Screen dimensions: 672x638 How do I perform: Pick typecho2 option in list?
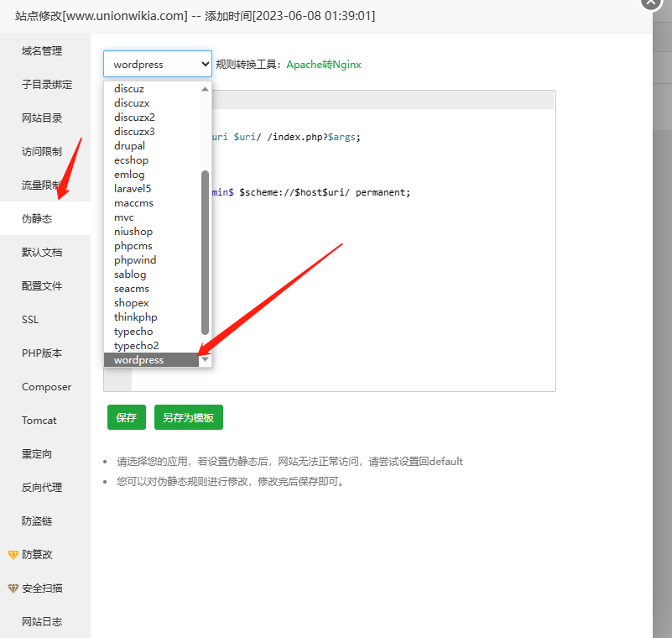pos(152,346)
